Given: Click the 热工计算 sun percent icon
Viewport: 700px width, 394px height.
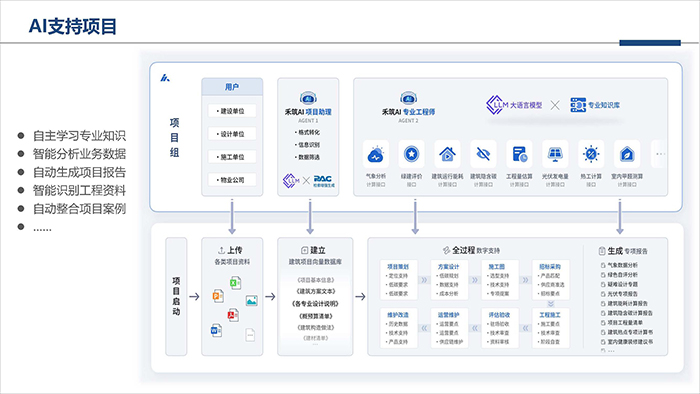Looking at the screenshot, I should pyautogui.click(x=591, y=154).
